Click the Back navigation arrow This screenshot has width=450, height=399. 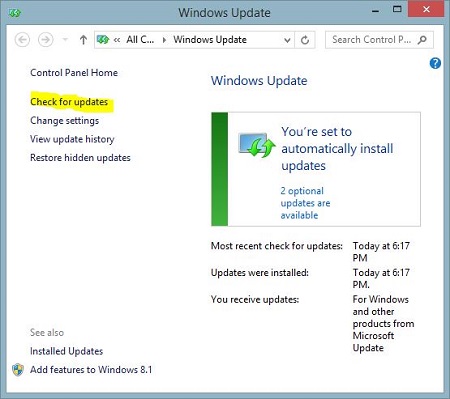(22, 40)
